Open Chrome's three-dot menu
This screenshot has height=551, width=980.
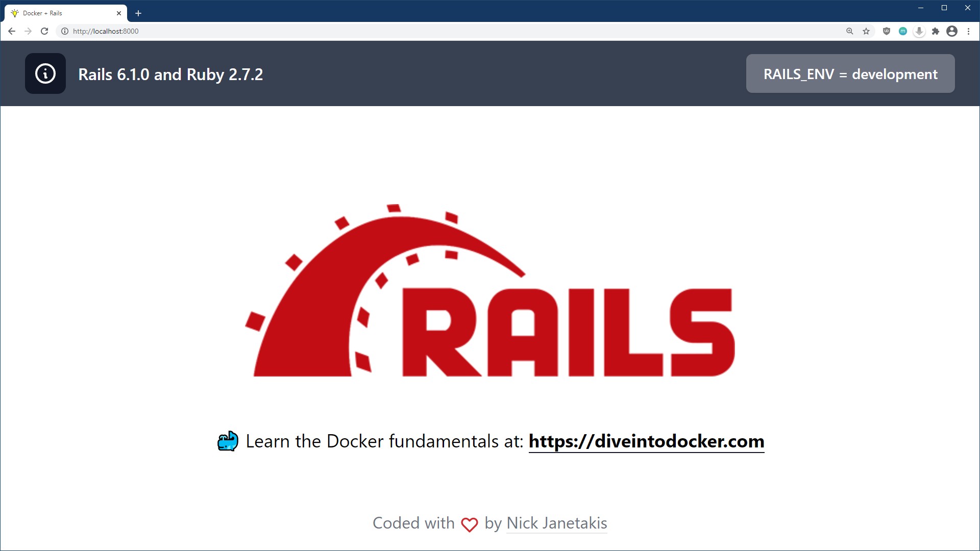(968, 31)
